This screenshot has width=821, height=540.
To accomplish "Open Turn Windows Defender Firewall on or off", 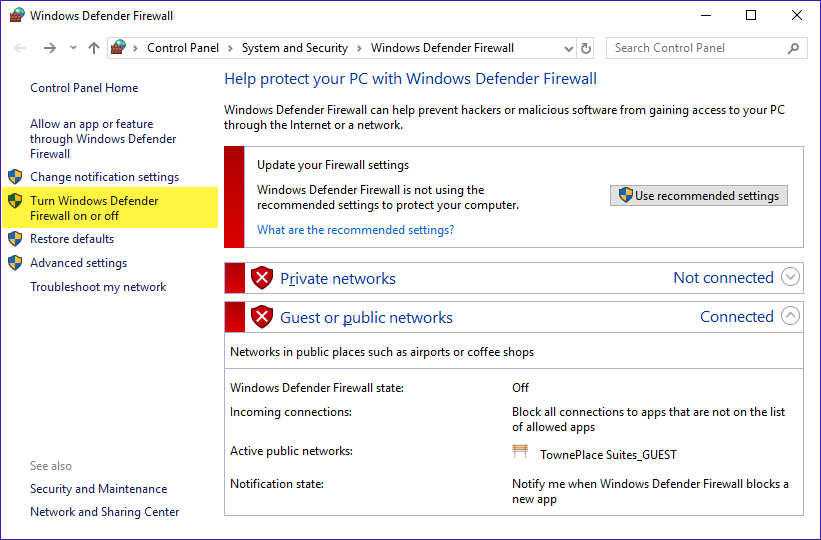I will click(x=94, y=208).
